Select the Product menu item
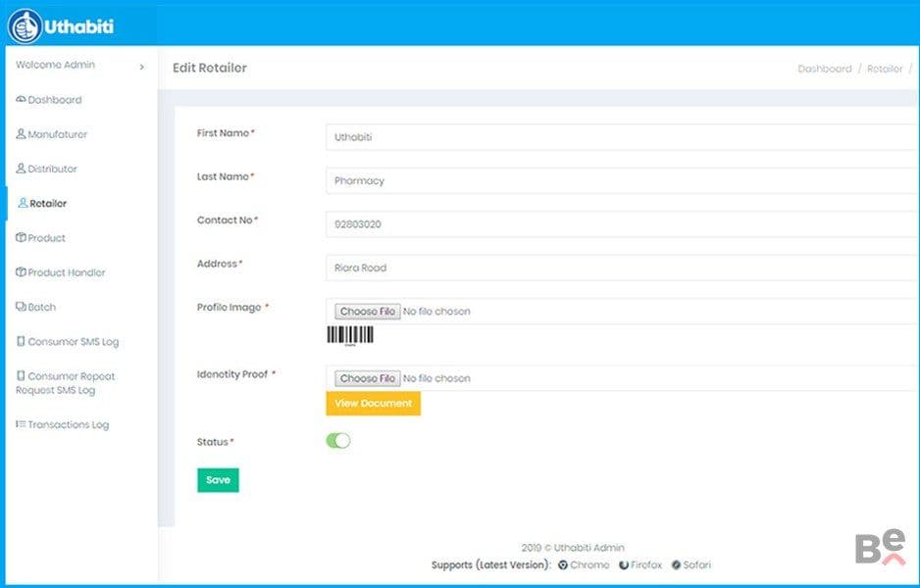Screen dimensions: 920x588 coord(46,238)
